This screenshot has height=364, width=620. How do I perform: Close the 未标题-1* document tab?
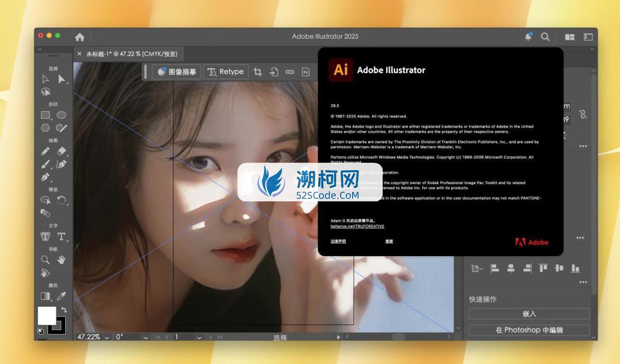click(x=79, y=54)
